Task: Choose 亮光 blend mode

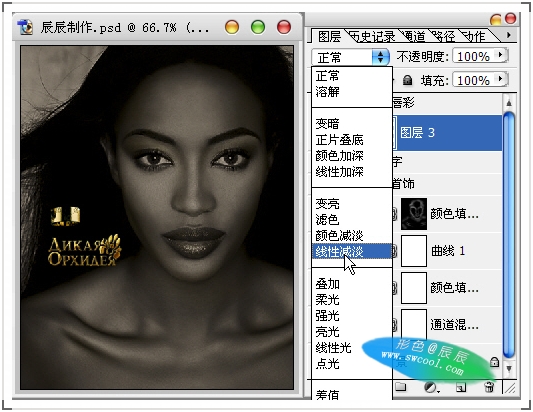Action: tap(352, 331)
